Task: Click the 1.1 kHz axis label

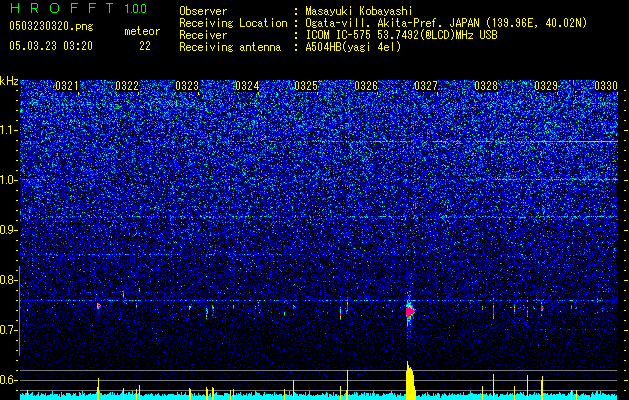Action: point(9,130)
